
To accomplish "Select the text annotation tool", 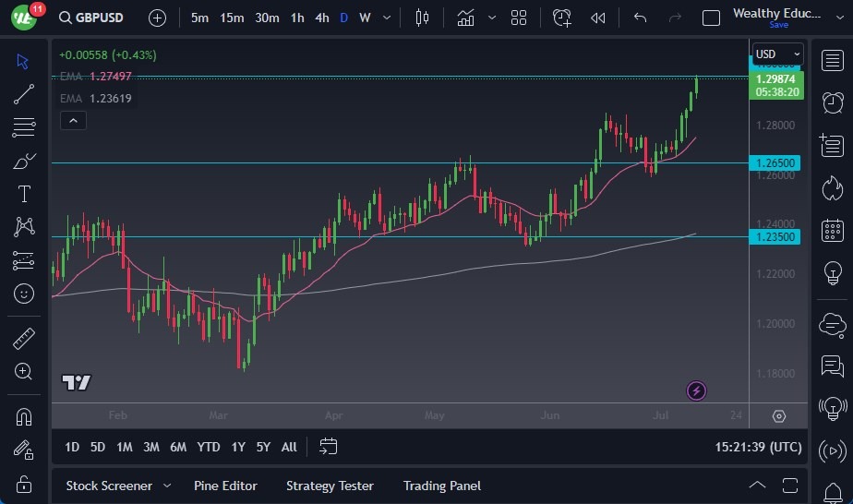I will 24,194.
